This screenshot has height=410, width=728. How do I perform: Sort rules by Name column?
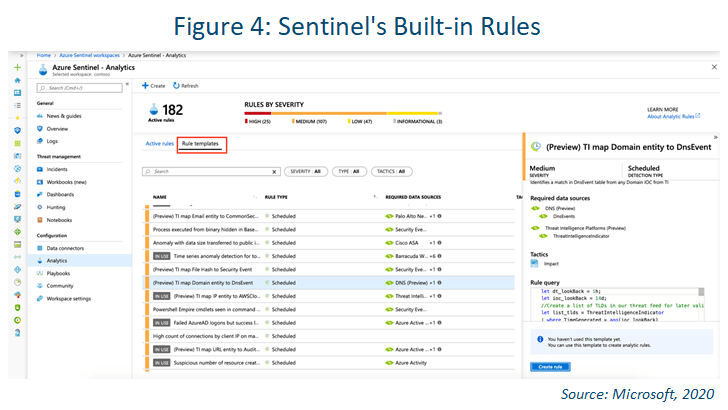[160, 197]
